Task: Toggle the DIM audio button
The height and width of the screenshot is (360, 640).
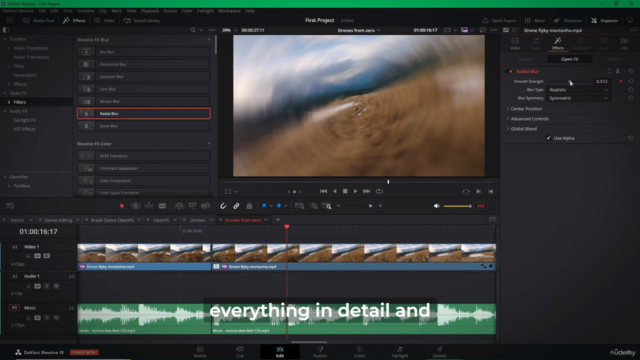Action: (481, 206)
